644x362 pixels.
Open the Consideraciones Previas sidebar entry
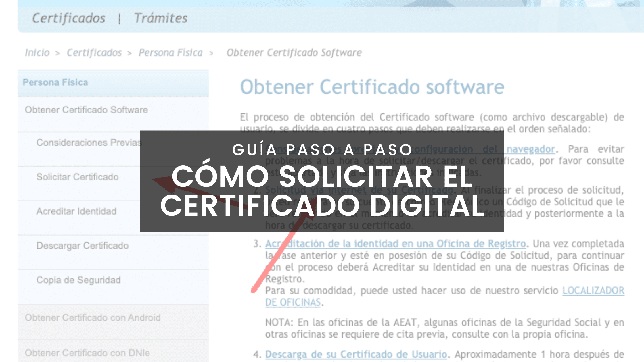[89, 143]
